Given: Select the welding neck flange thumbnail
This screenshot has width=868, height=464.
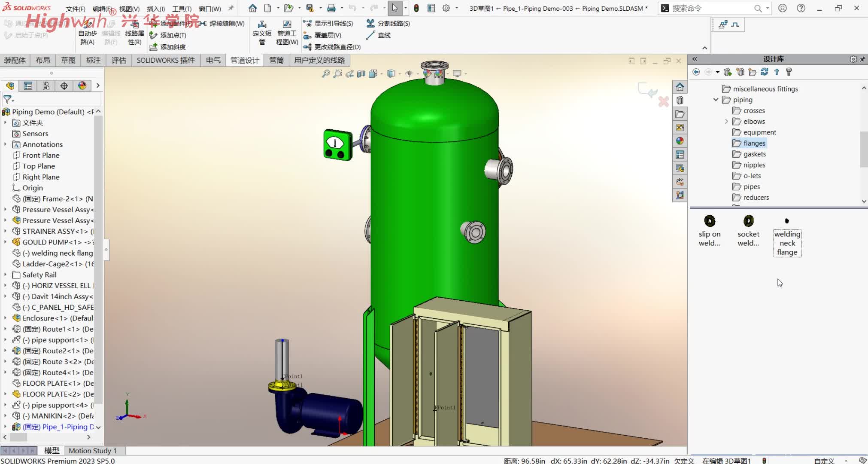Looking at the screenshot, I should coord(787,221).
